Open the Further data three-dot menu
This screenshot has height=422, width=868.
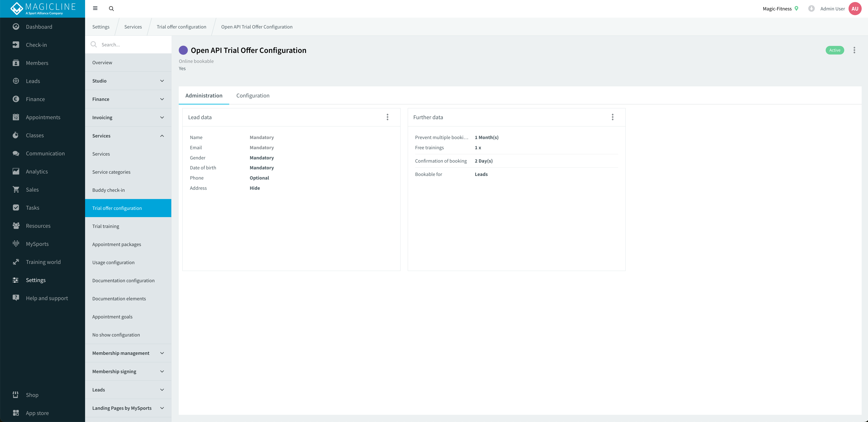tap(612, 117)
